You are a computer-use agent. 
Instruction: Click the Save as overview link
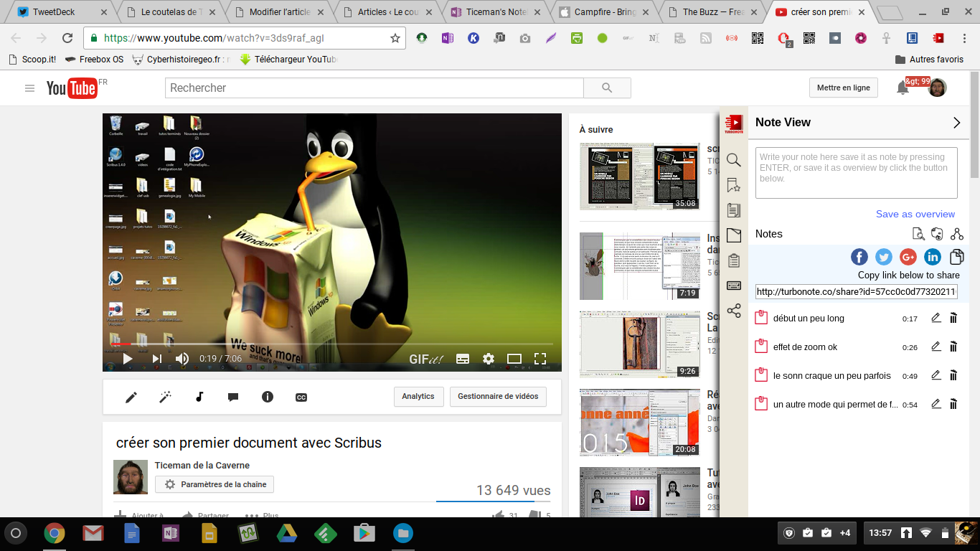click(x=915, y=214)
